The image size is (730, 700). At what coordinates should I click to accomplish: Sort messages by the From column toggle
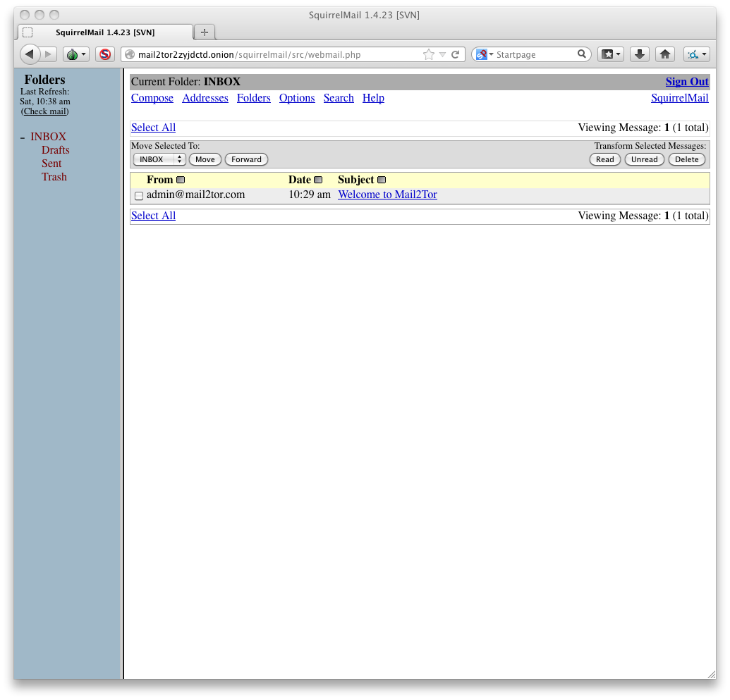pyautogui.click(x=181, y=180)
